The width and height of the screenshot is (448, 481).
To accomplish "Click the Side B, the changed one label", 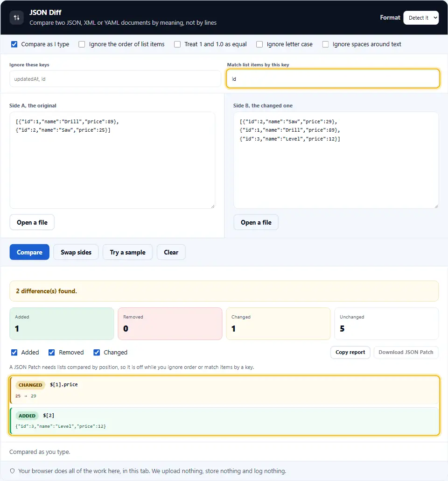I will click(263, 106).
